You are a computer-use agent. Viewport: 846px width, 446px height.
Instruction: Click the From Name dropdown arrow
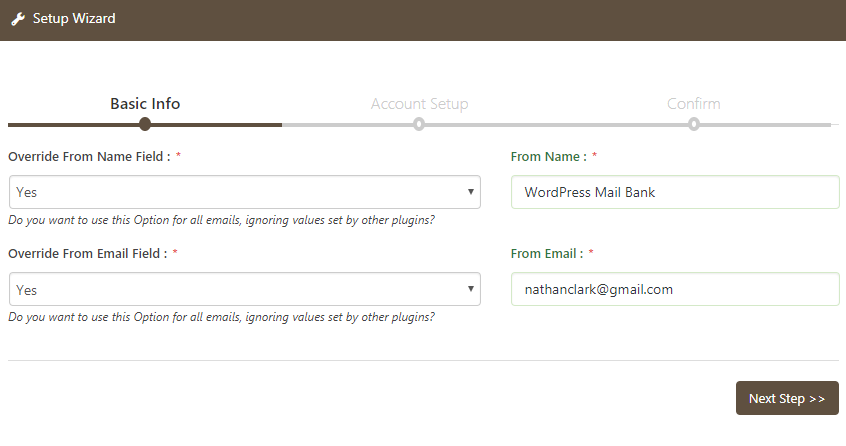(470, 192)
